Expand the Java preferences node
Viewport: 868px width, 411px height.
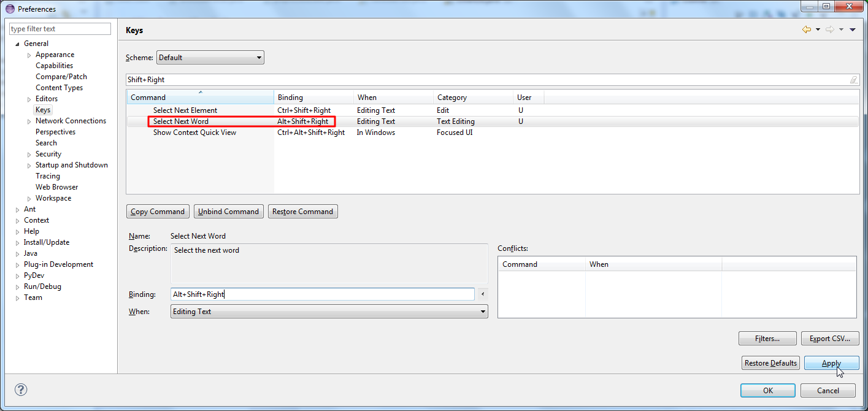coord(17,253)
